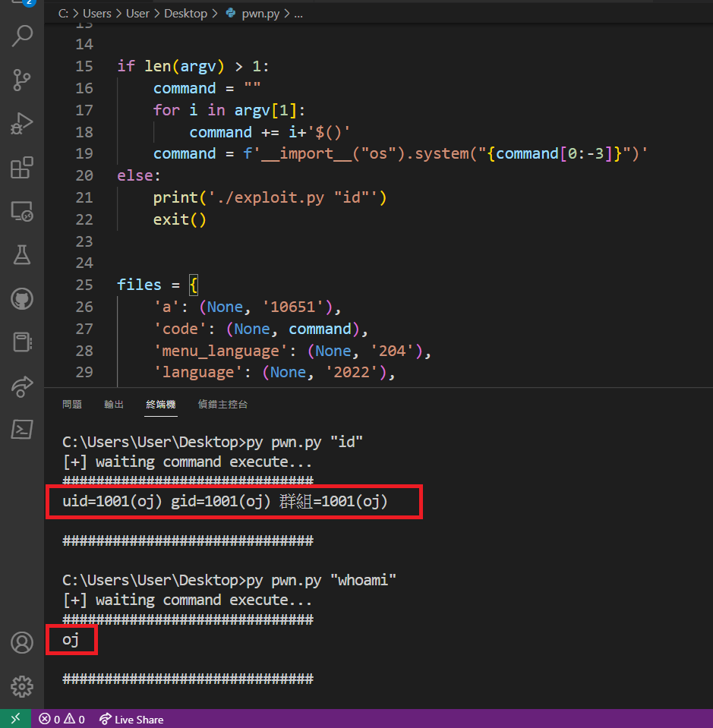
Task: Click the print('./exploit.py "id"') line
Action: point(270,197)
